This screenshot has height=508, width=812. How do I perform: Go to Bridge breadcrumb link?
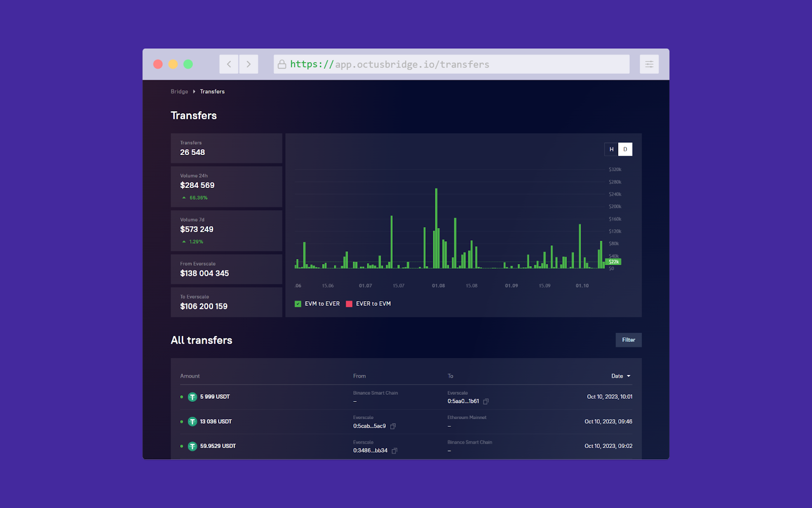tap(179, 91)
